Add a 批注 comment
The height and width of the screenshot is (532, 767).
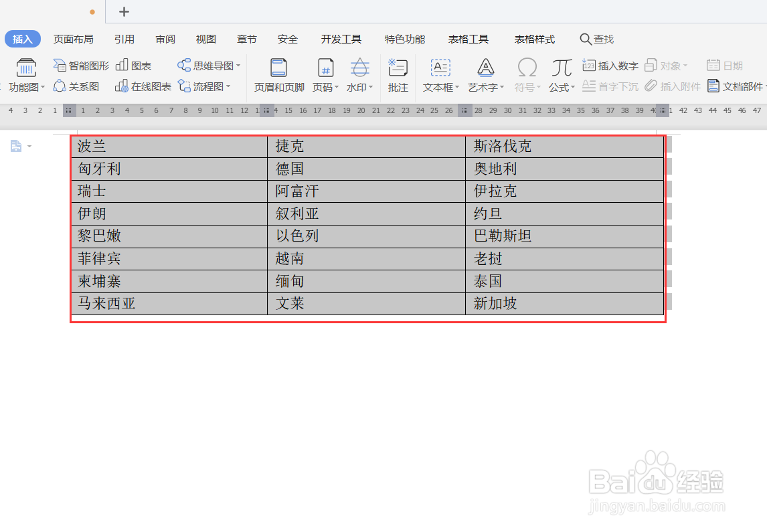tap(398, 76)
